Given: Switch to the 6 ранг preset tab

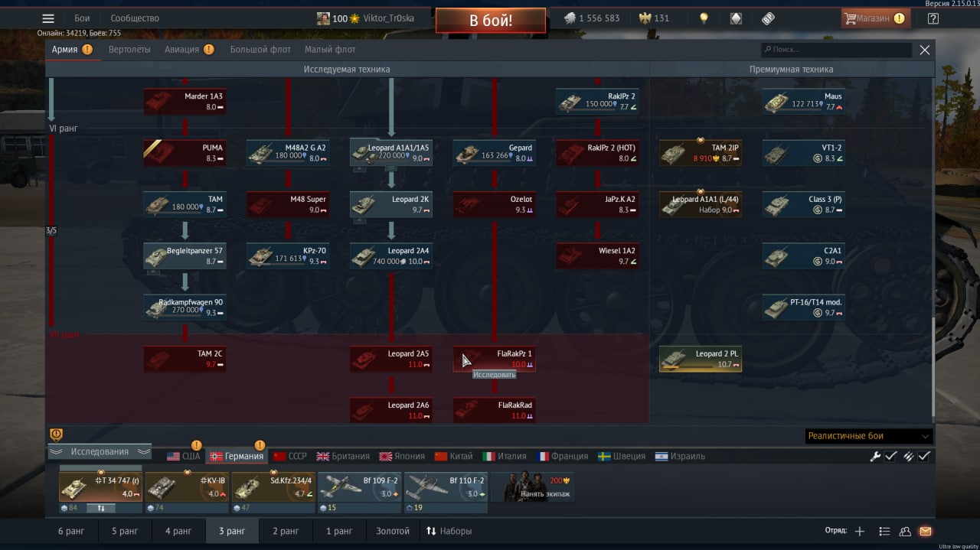Looking at the screenshot, I should 71,531.
